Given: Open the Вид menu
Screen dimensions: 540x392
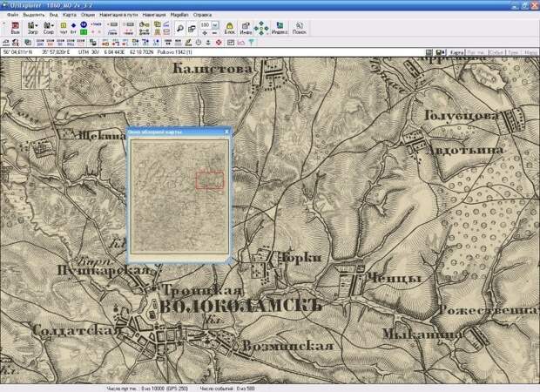Looking at the screenshot, I should [53, 15].
